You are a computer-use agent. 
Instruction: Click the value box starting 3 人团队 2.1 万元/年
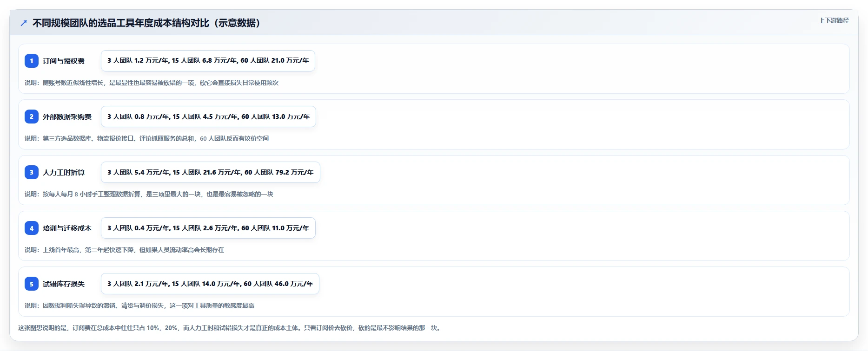tap(210, 284)
